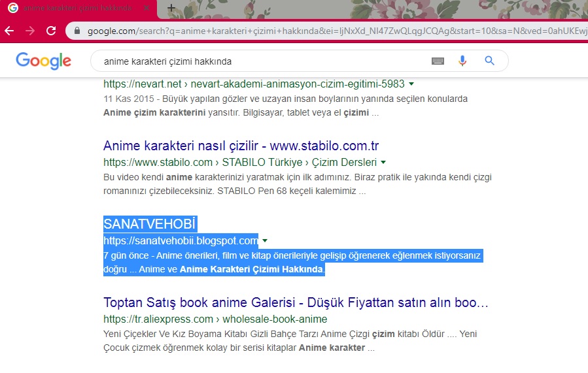Close the anime karakteri çizimi hakkında tab
This screenshot has width=588, height=373.
(147, 8)
